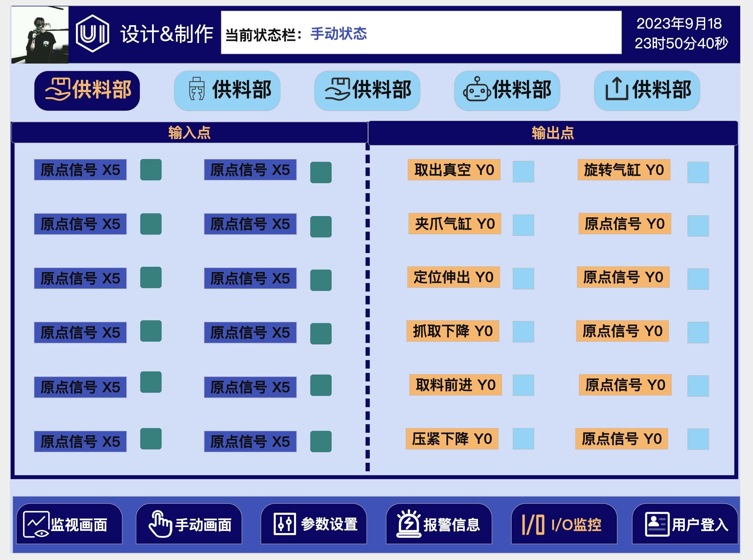Click the 手动状态 status text
This screenshot has width=753, height=560.
coord(338,34)
